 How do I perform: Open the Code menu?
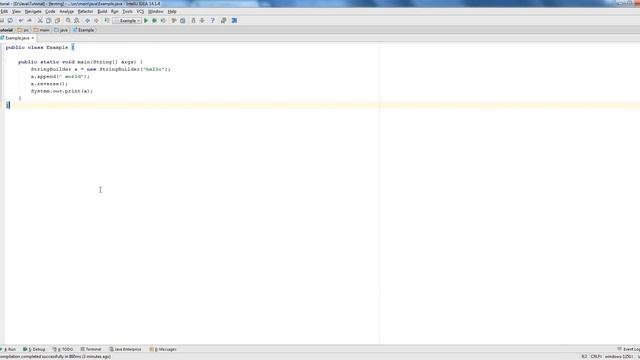pos(50,11)
